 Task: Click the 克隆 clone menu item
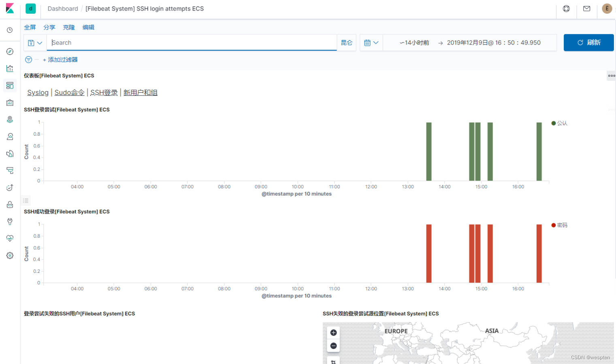point(69,27)
